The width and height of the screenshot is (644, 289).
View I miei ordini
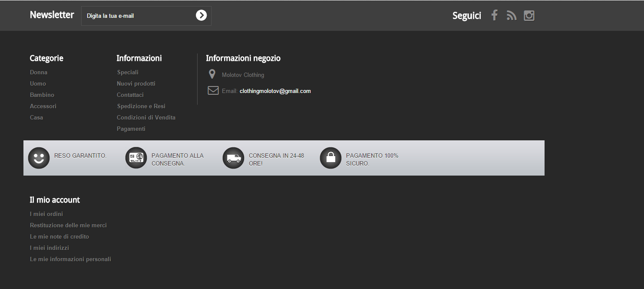pos(46,214)
